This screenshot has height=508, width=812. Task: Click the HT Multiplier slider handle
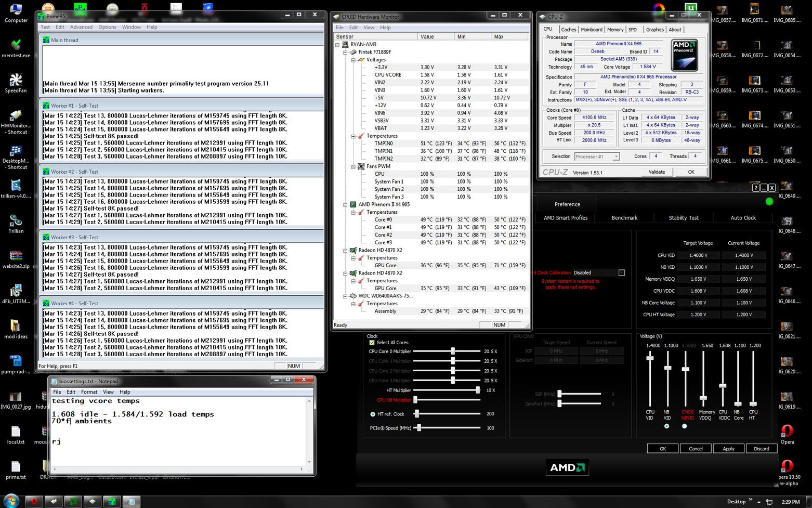(x=478, y=390)
